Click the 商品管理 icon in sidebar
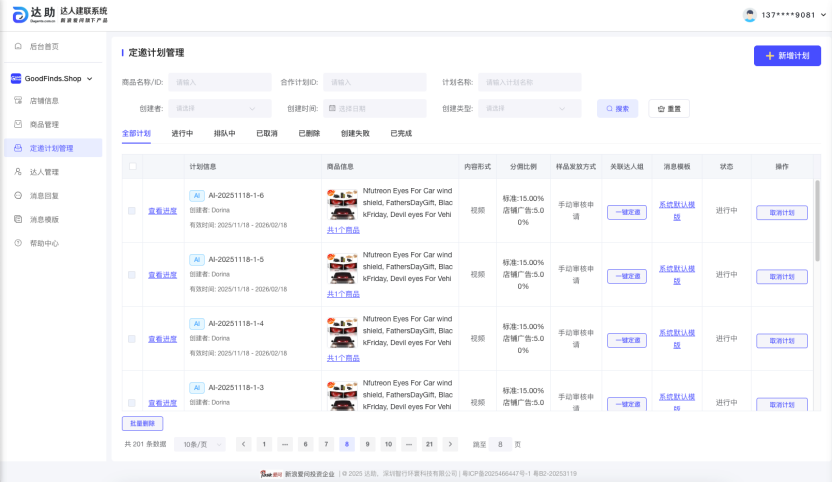832x482 pixels. (18, 124)
